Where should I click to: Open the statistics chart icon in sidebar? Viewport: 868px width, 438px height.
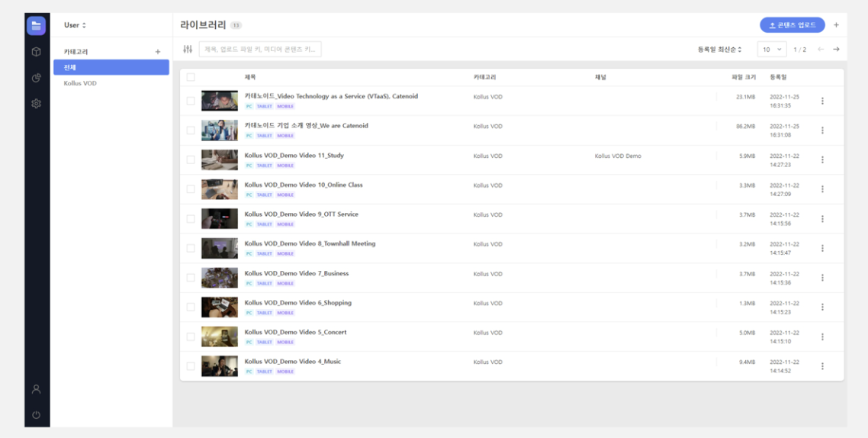(36, 78)
